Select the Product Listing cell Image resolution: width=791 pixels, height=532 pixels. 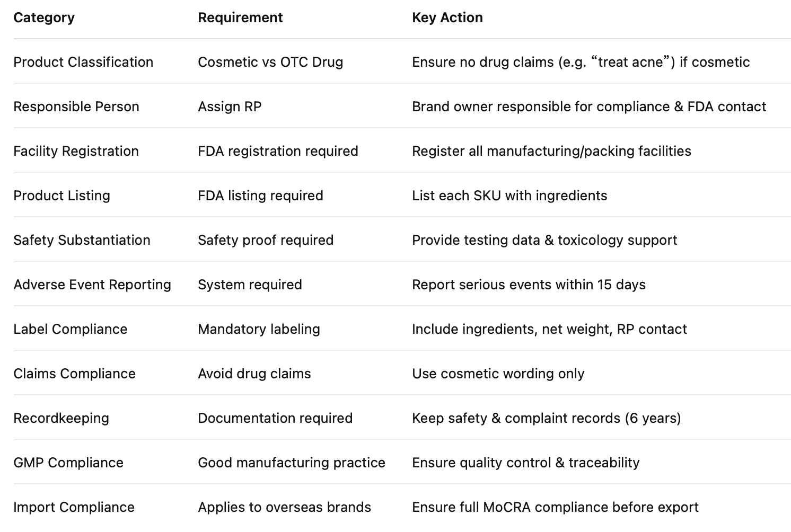pos(61,196)
